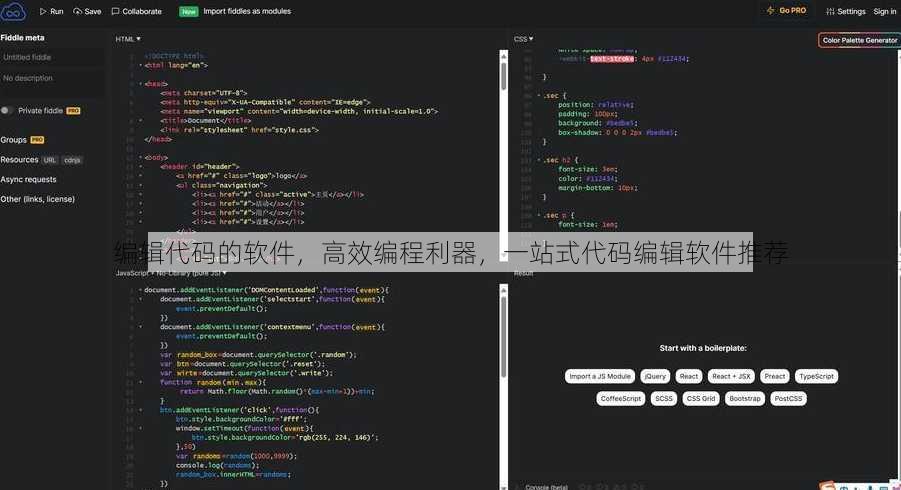
Task: Collapse the body tag fold arrow
Action: click(141, 157)
